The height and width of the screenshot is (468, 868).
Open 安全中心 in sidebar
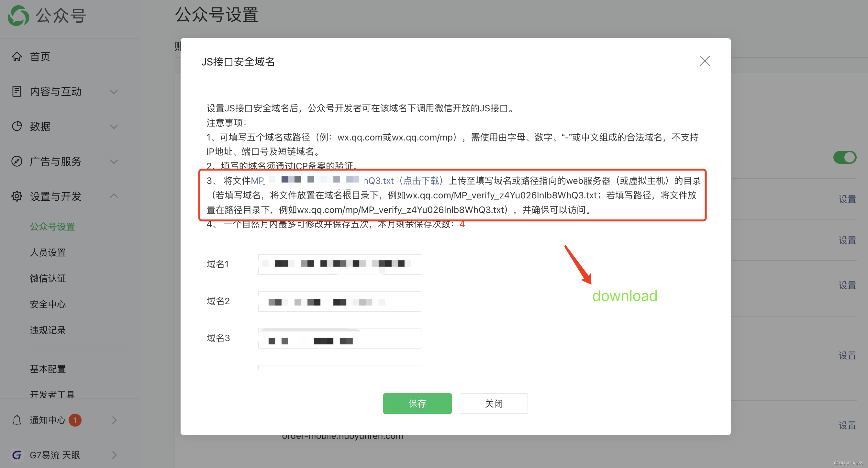tap(48, 304)
